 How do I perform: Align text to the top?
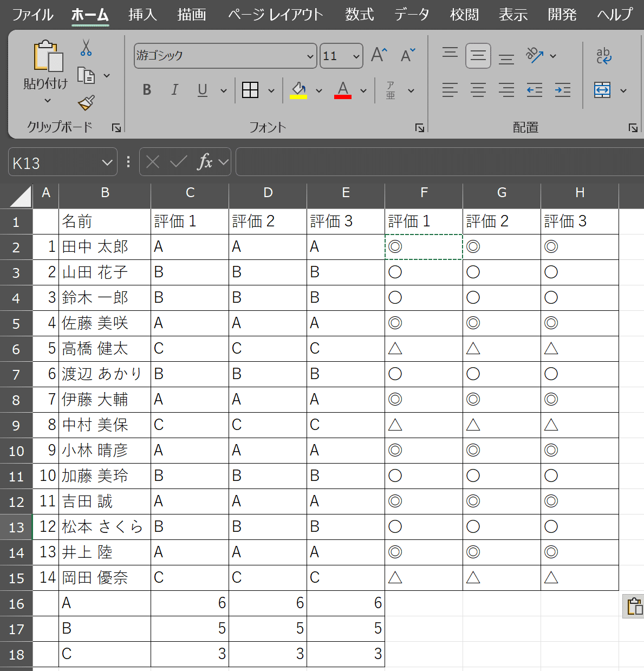click(450, 53)
